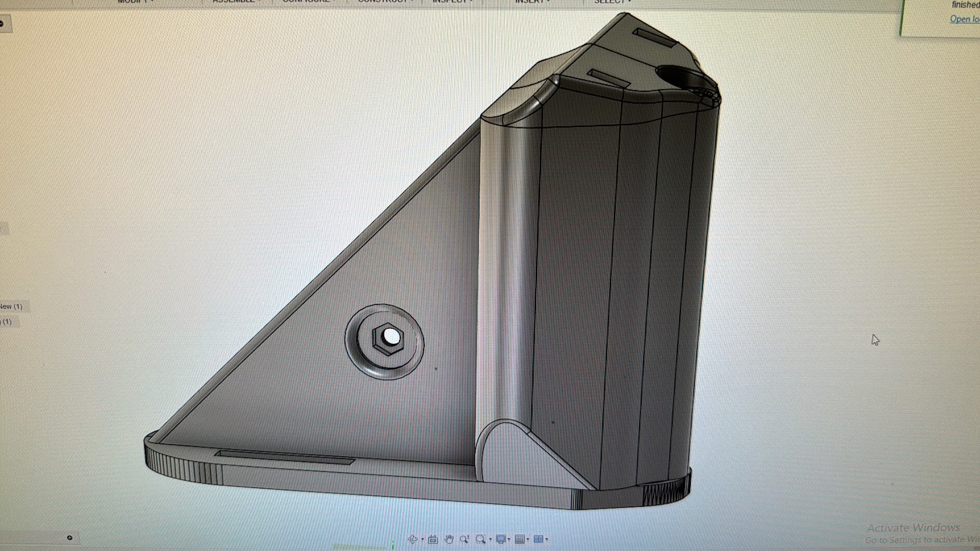The image size is (980, 551).
Task: Select the Orbit tool in navigation bar
Action: pos(413,539)
